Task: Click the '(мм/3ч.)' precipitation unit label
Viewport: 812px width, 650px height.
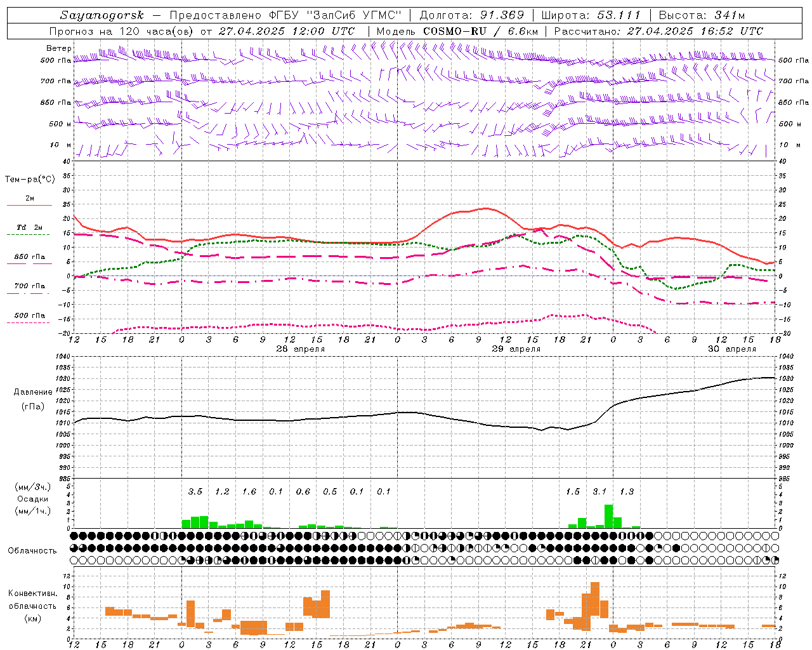Action: 33,487
